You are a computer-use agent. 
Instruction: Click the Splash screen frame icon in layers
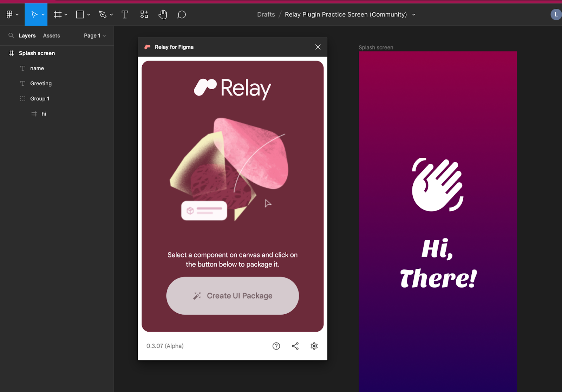pyautogui.click(x=12, y=53)
